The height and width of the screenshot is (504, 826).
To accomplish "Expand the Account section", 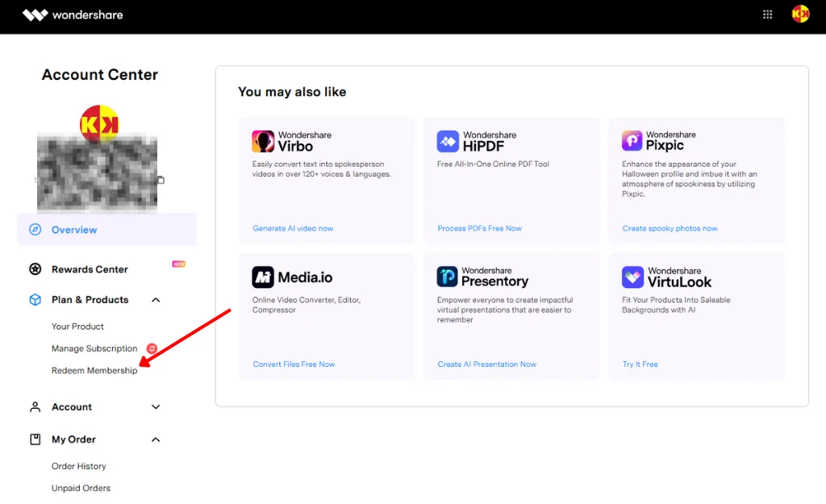I will tap(156, 407).
